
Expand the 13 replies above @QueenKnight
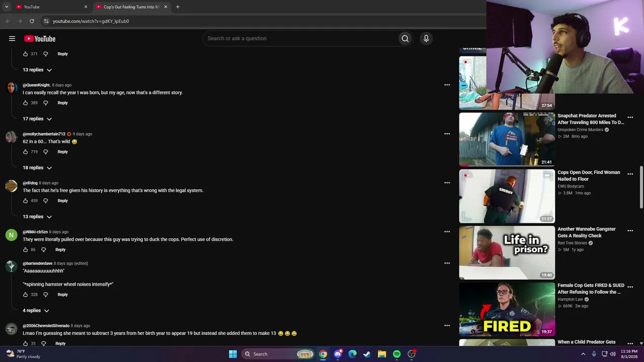(x=37, y=70)
